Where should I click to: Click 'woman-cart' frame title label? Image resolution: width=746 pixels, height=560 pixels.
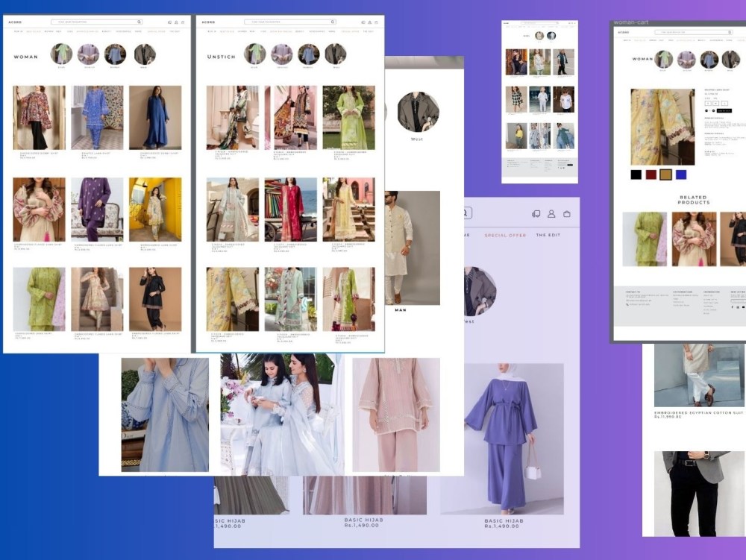(x=631, y=22)
